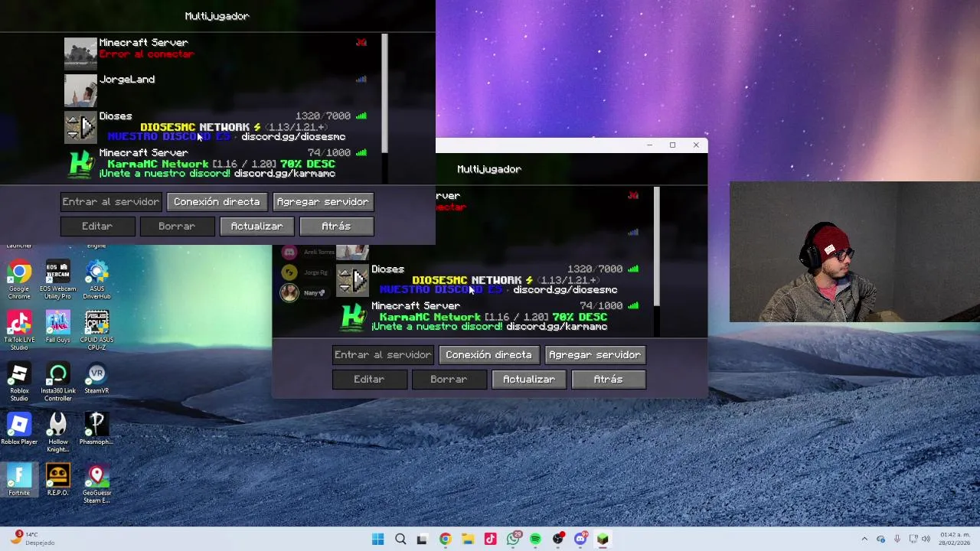Click Entrar al servidor in borderless view
Image resolution: width=980 pixels, height=551 pixels.
tap(111, 201)
